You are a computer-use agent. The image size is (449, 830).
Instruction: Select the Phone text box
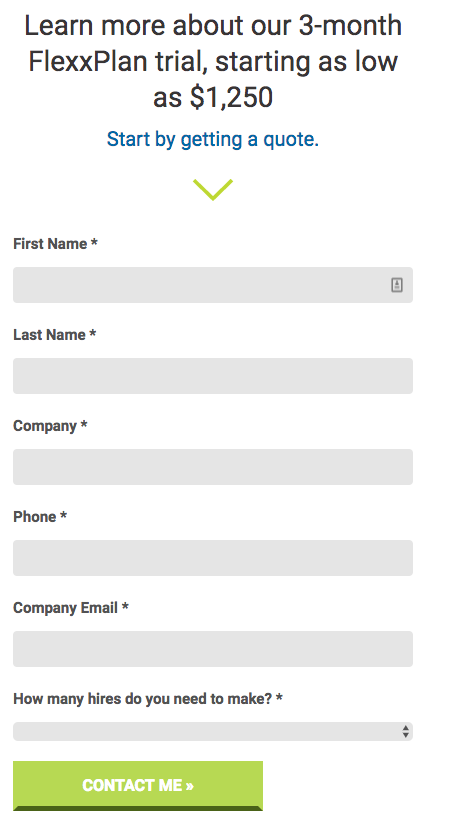(213, 558)
